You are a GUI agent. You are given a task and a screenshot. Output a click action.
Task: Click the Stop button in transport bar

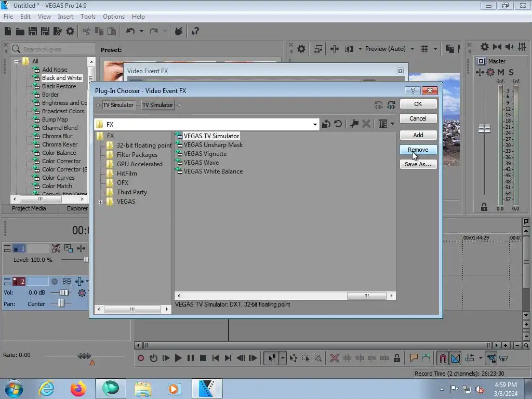(203, 358)
